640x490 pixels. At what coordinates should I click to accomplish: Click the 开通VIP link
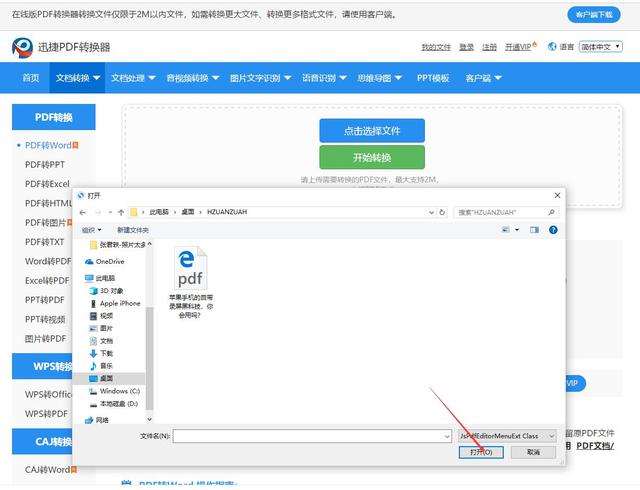(519, 47)
